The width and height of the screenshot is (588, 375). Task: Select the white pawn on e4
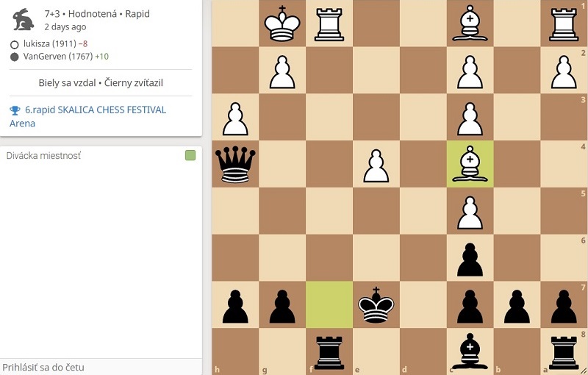[376, 165]
